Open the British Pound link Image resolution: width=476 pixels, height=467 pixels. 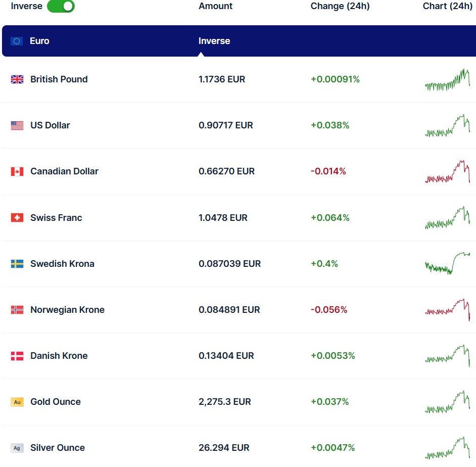click(59, 79)
